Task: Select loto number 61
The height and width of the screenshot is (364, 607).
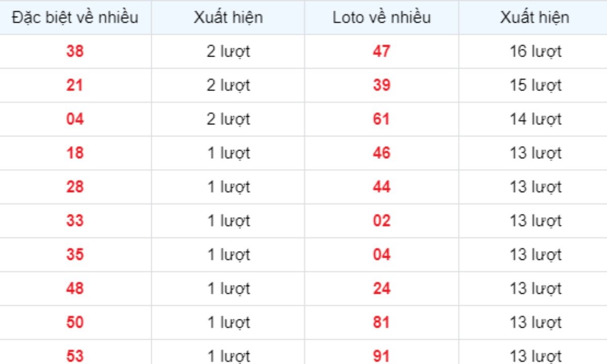Action: point(381,119)
